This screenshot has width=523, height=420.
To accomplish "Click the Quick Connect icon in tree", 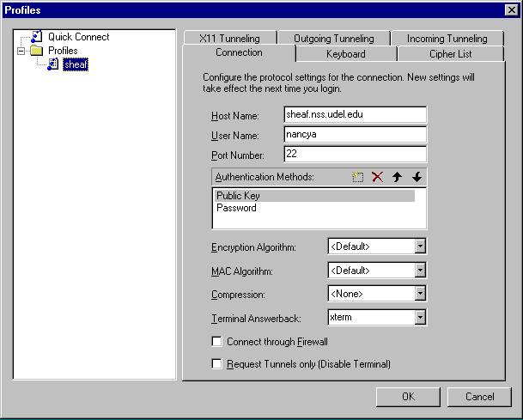I will (37, 38).
